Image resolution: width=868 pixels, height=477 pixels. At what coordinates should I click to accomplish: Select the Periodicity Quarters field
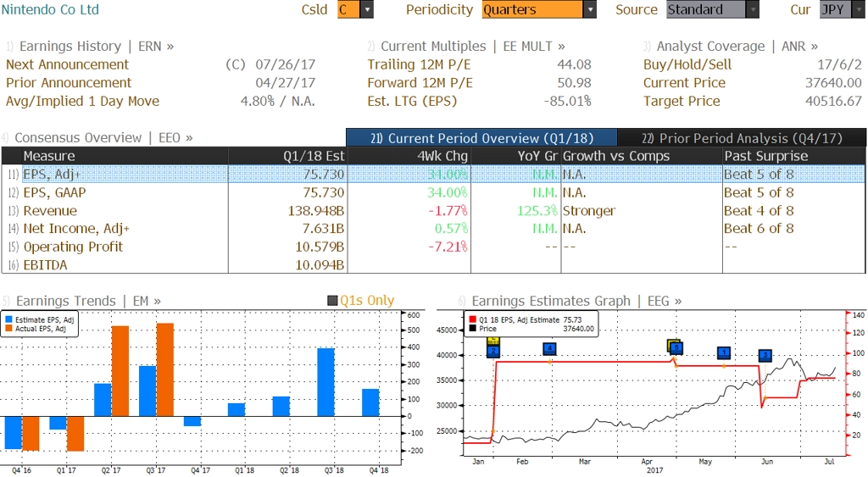pyautogui.click(x=532, y=9)
